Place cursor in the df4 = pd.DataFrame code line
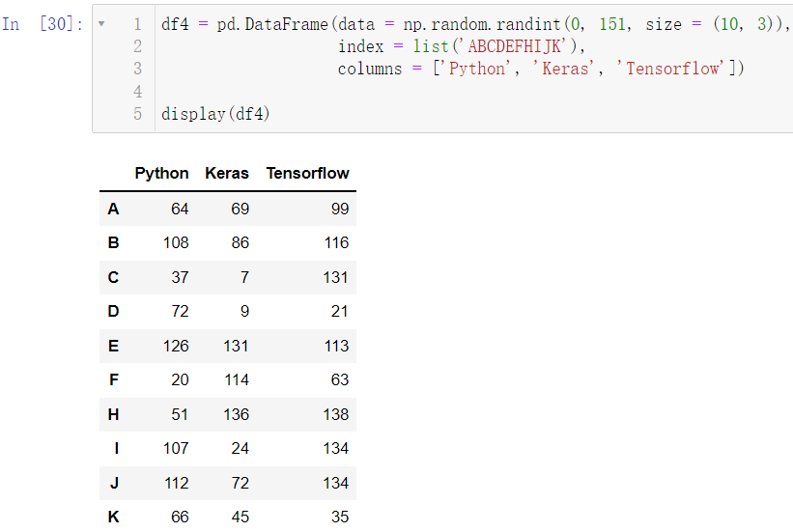Viewport: 793px width, 532px height. pyautogui.click(x=475, y=24)
